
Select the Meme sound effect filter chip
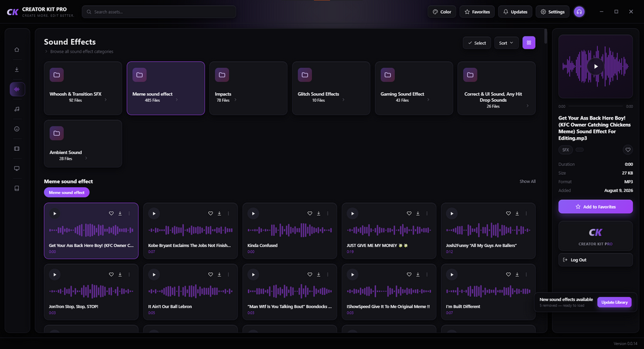[x=67, y=192]
